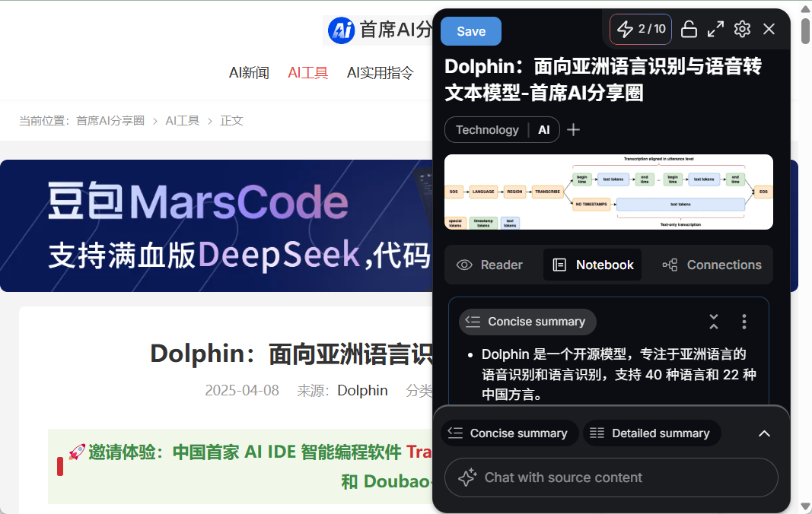Click the Concise summary label in note card

tap(527, 322)
